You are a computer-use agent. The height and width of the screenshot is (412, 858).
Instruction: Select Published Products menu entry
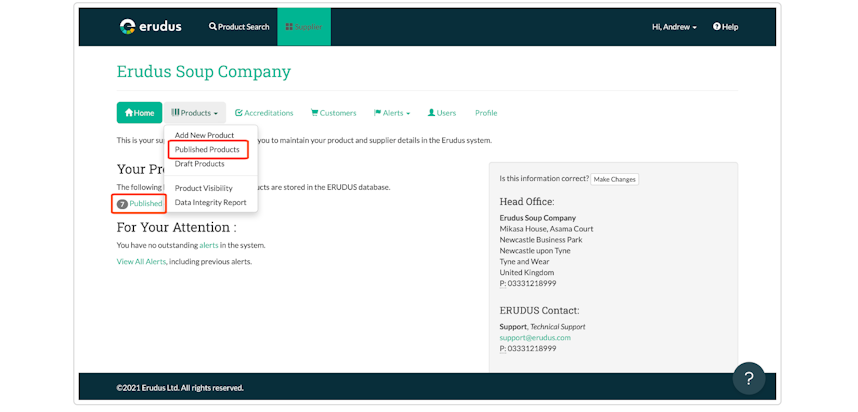point(207,149)
